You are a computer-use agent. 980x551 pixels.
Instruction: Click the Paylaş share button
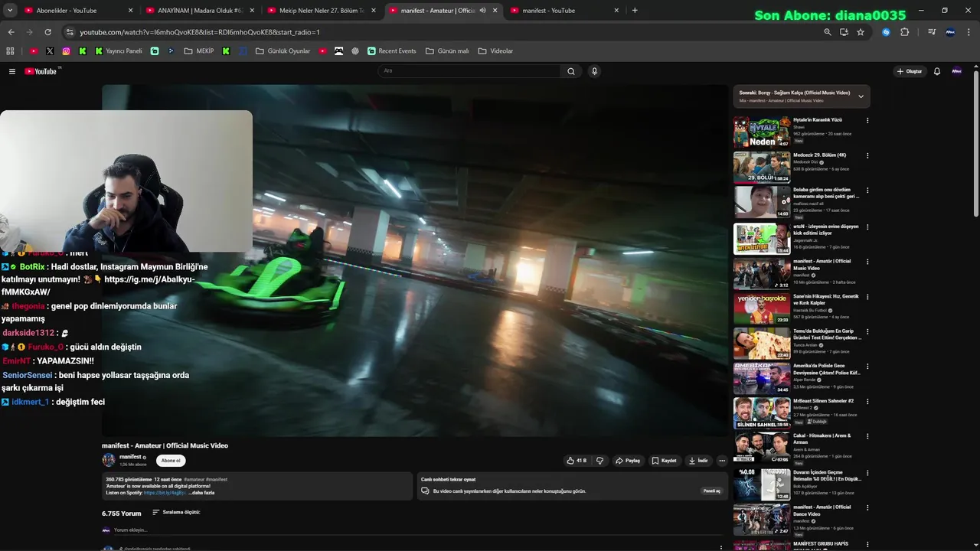coord(628,461)
